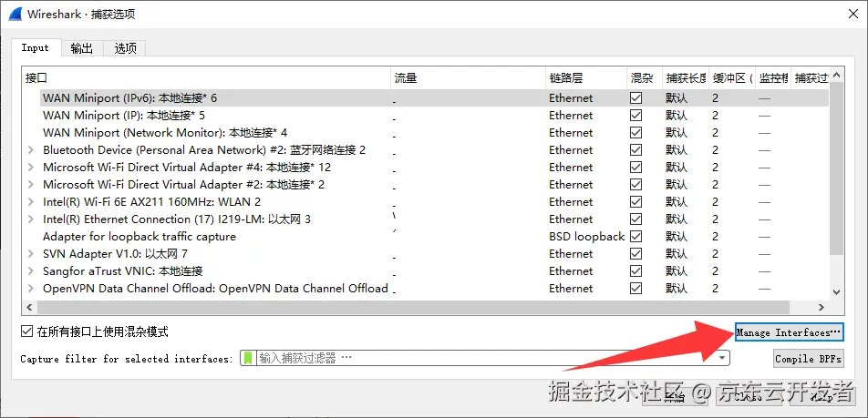Toggle promiscuous checkbox for Intel Wi-Fi 6E AX211
Screen dimensions: 868x418
pyautogui.click(x=636, y=202)
